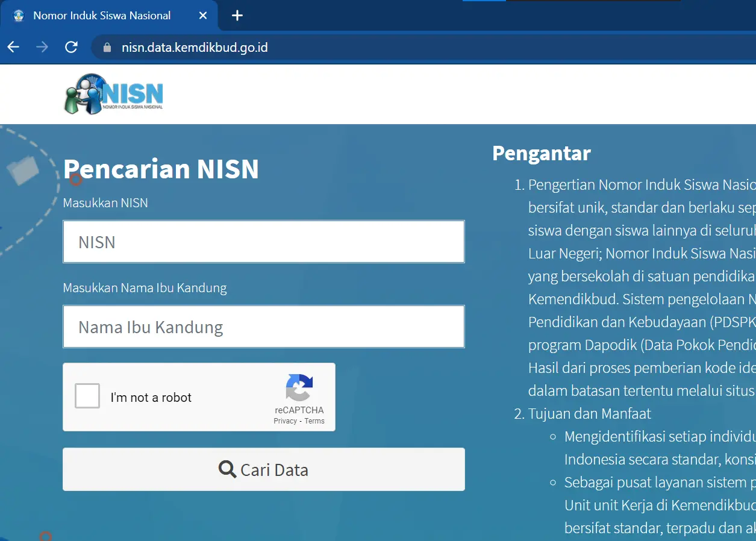Screen dimensions: 756x541
Task: Click the browser forward arrow
Action: coord(42,47)
